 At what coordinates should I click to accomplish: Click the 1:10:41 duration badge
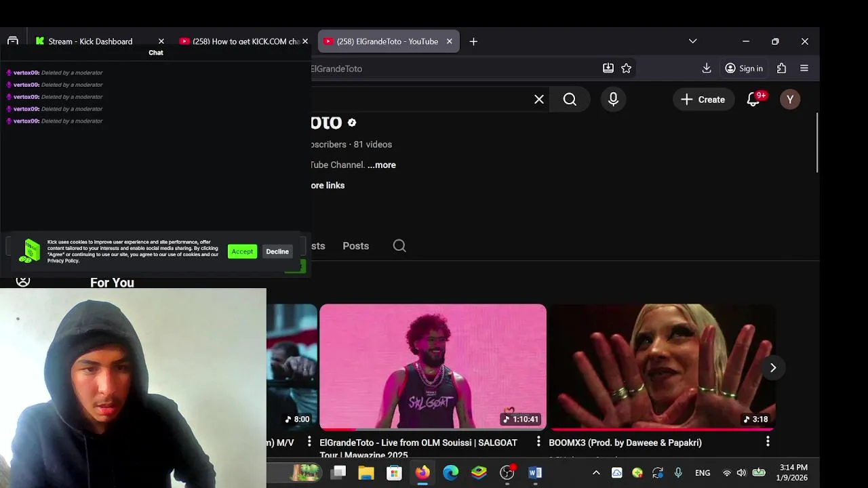521,420
